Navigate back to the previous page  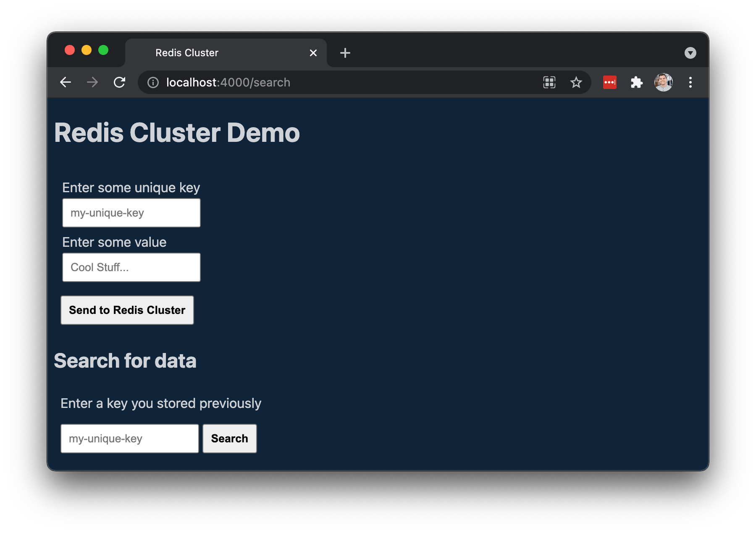[x=66, y=82]
